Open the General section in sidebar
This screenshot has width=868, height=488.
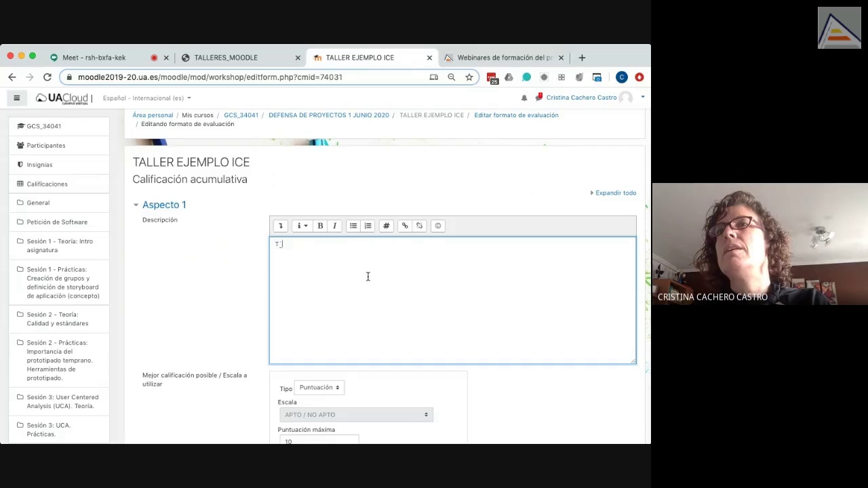58,203
